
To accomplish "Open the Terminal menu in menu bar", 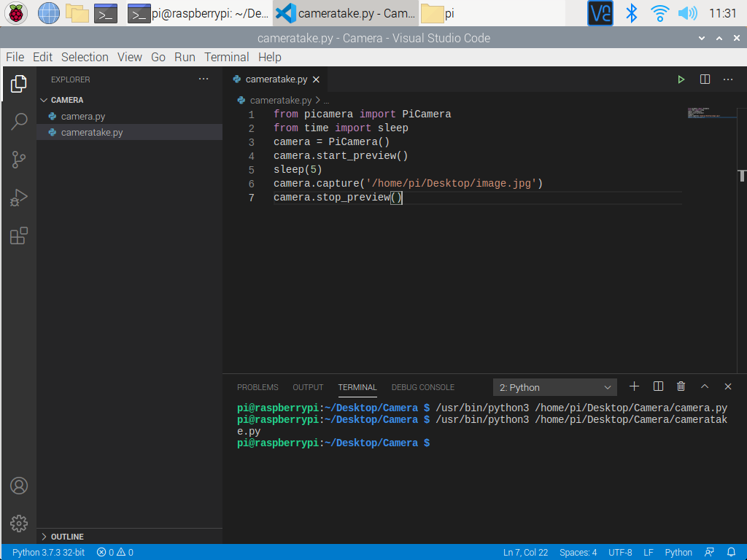I will 226,57.
